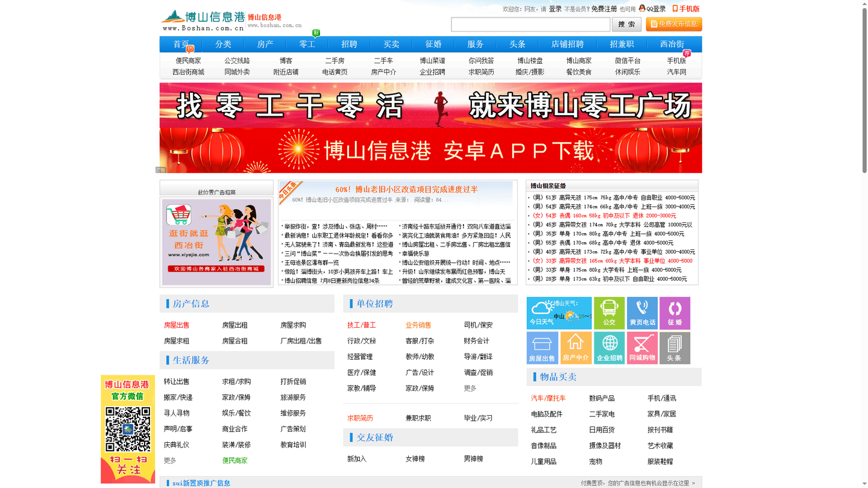Click the 手机版 phone icon at top
Image resolution: width=868 pixels, height=488 pixels.
coord(675,8)
